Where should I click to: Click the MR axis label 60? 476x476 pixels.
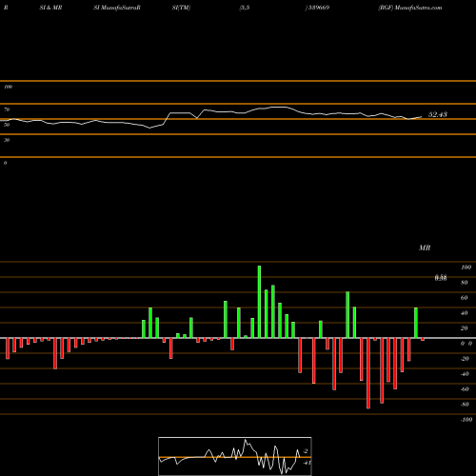point(465,298)
